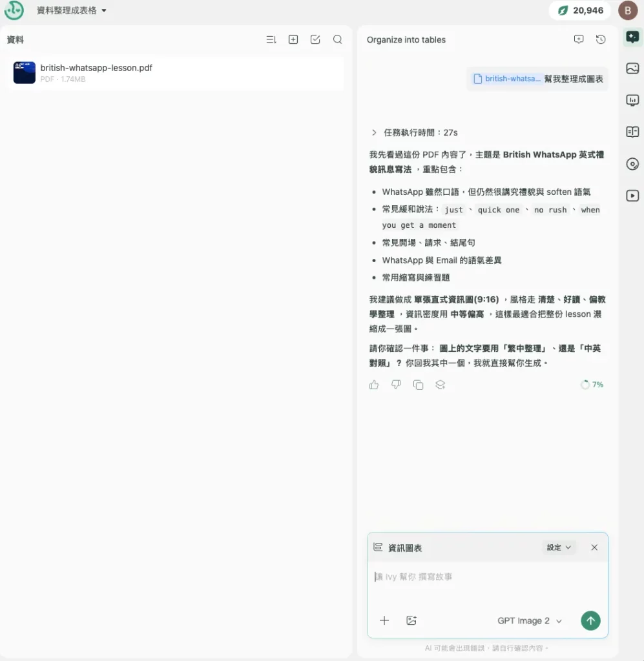Open the book reader sidebar icon
The width and height of the screenshot is (644, 661).
632,132
